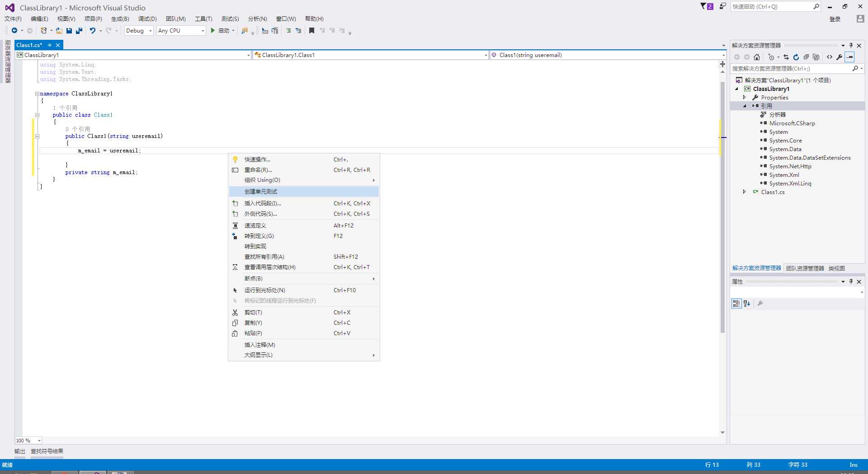Click the green Start debugging arrow

click(x=213, y=31)
